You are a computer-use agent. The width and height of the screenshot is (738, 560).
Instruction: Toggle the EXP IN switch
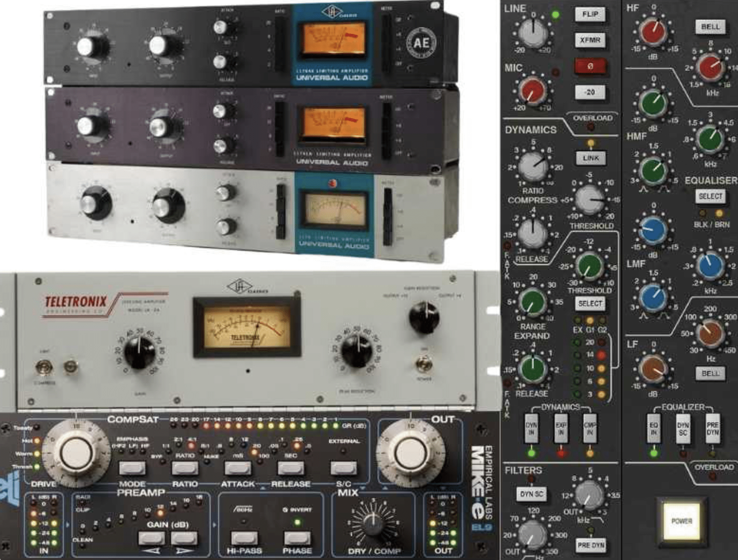tap(561, 428)
